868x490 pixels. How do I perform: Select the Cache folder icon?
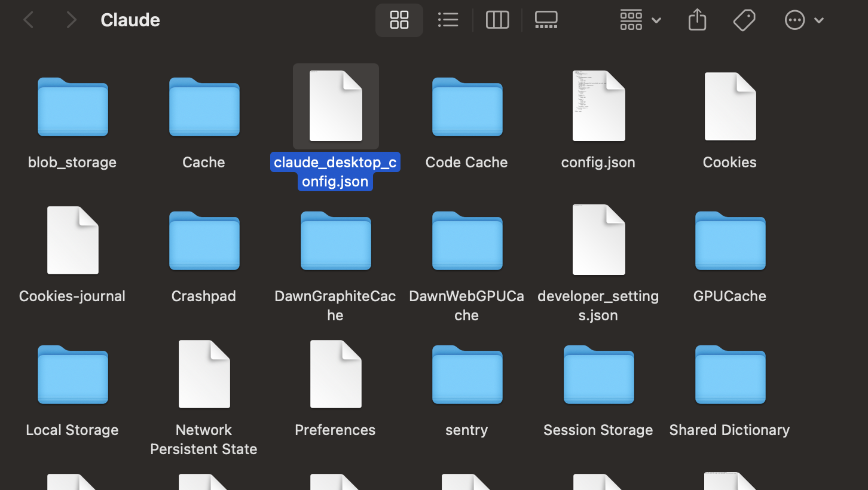(x=204, y=107)
